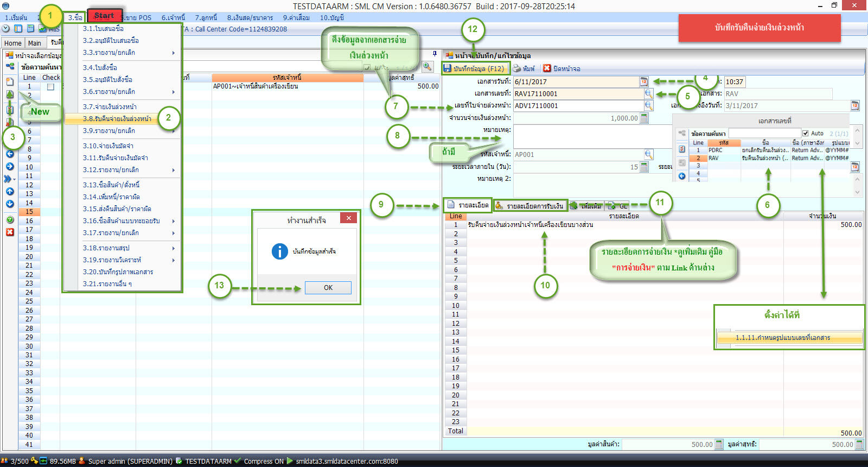Expand submenu of 3.12.รายงาน/ยกเลิก
This screenshot has width=868, height=467.
pyautogui.click(x=174, y=170)
